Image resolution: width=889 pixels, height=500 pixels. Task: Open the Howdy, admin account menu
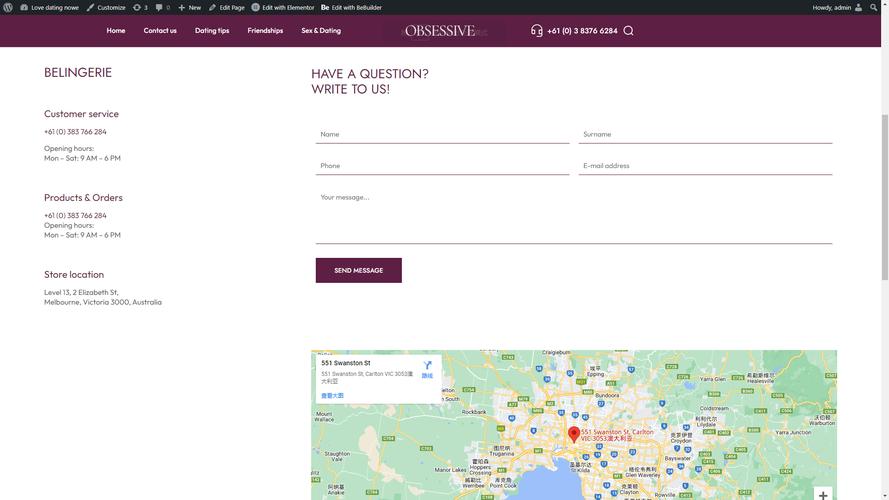coord(837,7)
